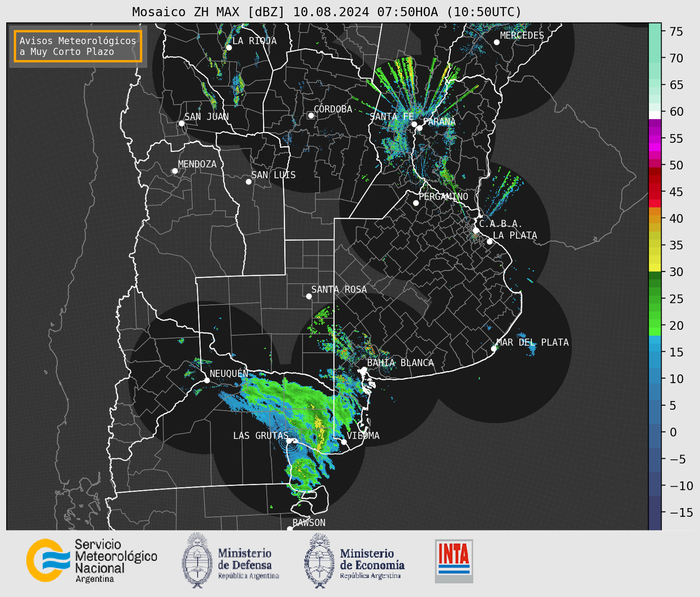700x597 pixels.
Task: Select the C.A.B.A. city marker
Action: (x=476, y=230)
